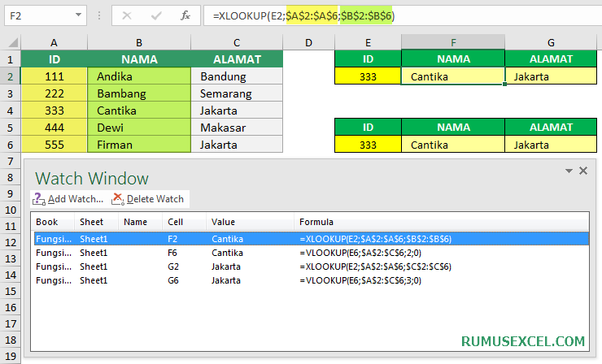This screenshot has width=602, height=364.
Task: Click cell C3 containing Semarang
Action: tap(237, 93)
